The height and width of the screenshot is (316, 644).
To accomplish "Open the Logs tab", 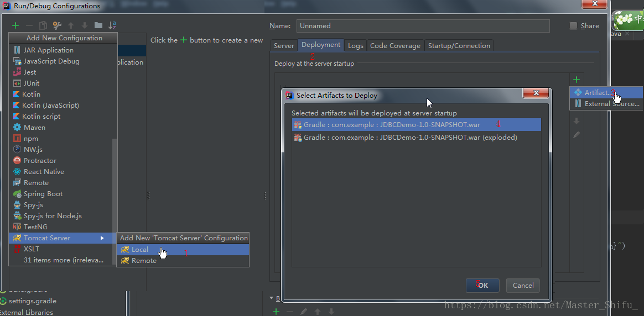I will pyautogui.click(x=356, y=45).
